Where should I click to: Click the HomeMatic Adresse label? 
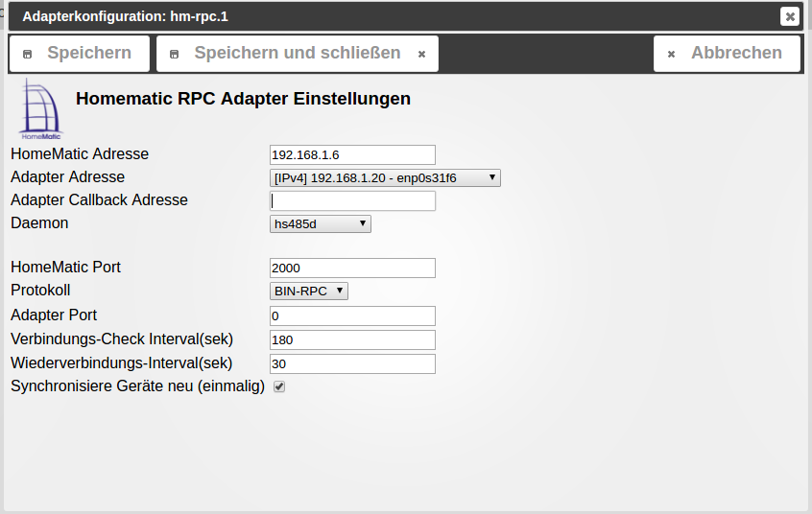(80, 153)
